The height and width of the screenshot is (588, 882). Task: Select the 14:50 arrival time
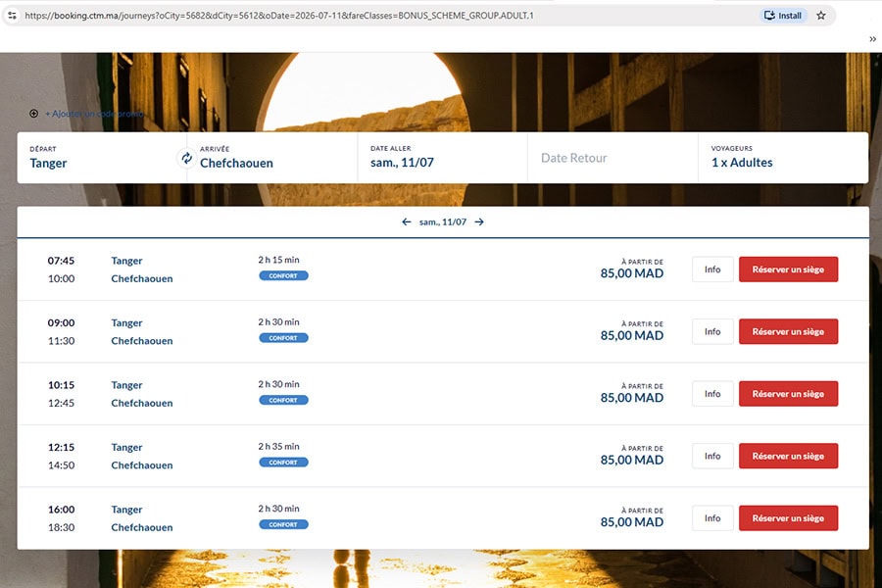coord(61,465)
